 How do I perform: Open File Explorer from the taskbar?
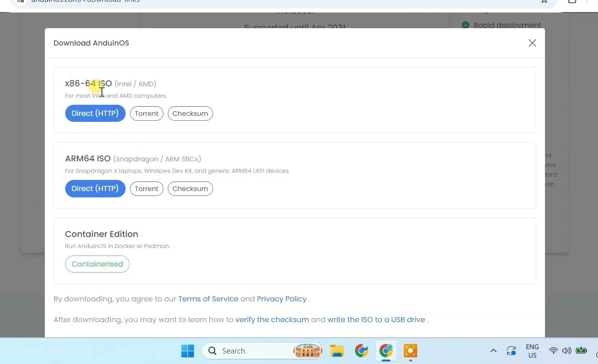click(337, 351)
